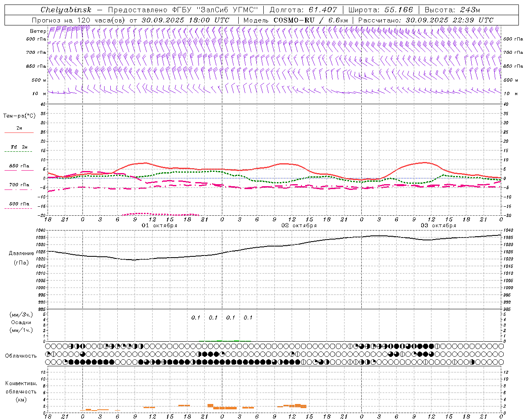525x420 pixels.
Task: Click the '(гПа)' pressure unit label
Action: point(21,263)
